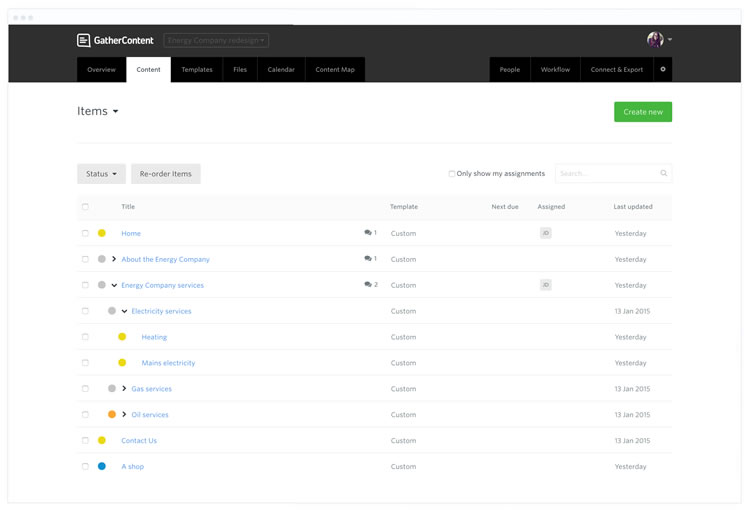Click the GatherContent logo icon
The height and width of the screenshot is (514, 750).
click(84, 40)
